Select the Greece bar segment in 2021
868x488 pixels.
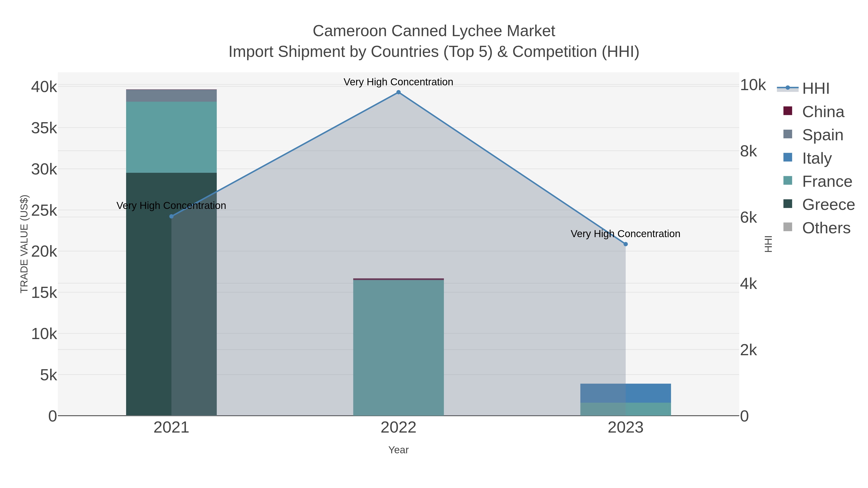171,294
